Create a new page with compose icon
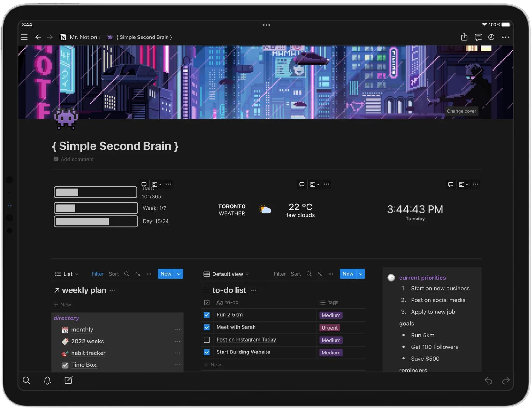This screenshot has height=409, width=532. 68,381
